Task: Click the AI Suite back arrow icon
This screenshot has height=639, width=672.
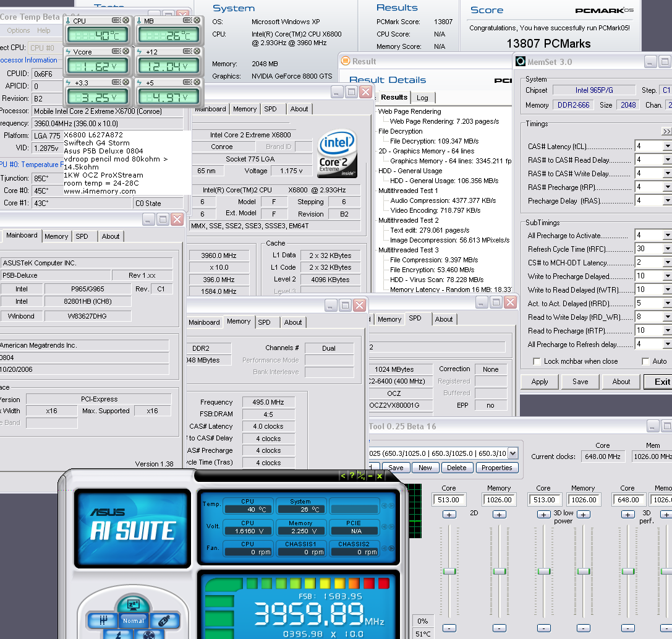Action: tap(343, 476)
